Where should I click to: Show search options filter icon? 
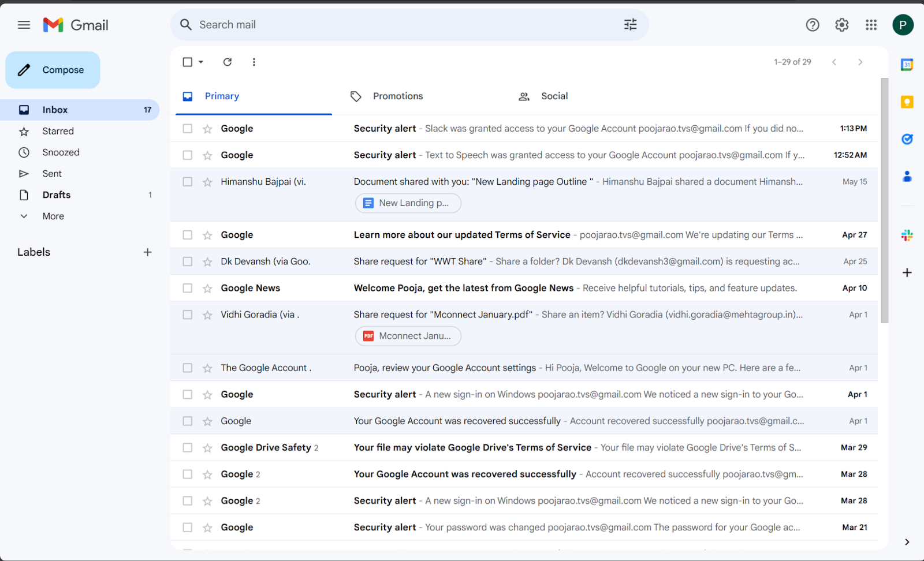point(630,25)
